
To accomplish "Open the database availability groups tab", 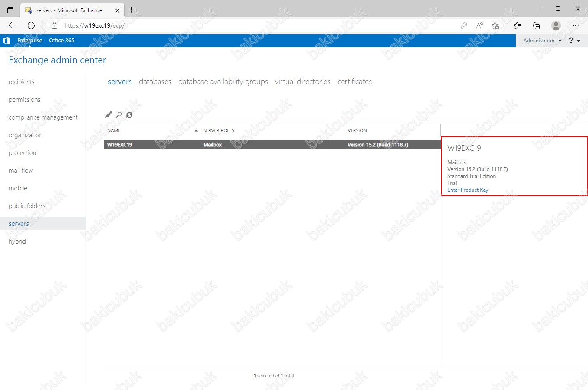I will point(223,82).
